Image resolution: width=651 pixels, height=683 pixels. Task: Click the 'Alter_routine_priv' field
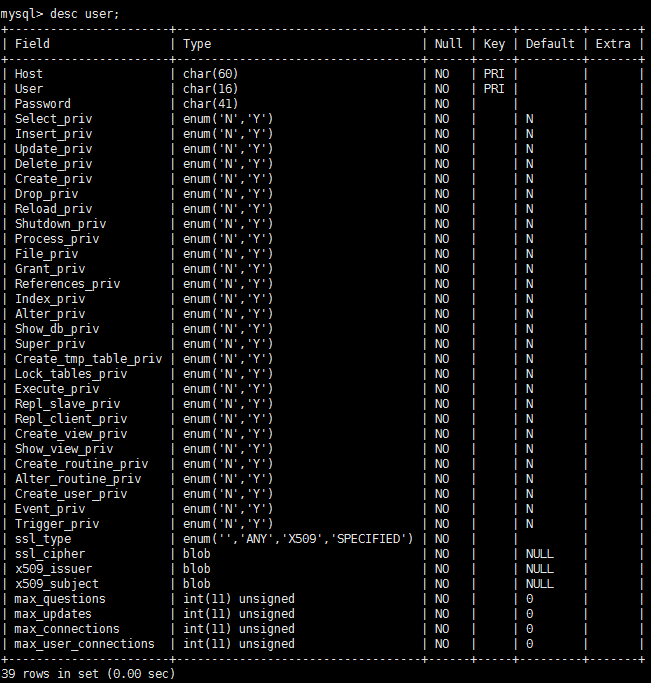(78, 479)
